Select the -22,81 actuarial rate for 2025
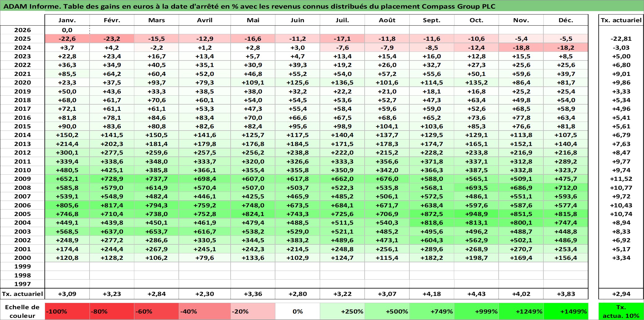 coord(621,39)
